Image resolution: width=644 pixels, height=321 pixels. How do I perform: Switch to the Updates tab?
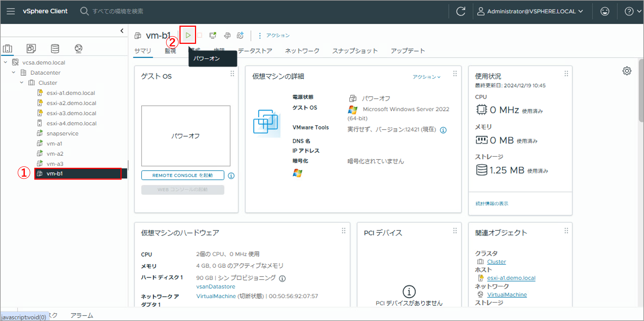coord(408,51)
